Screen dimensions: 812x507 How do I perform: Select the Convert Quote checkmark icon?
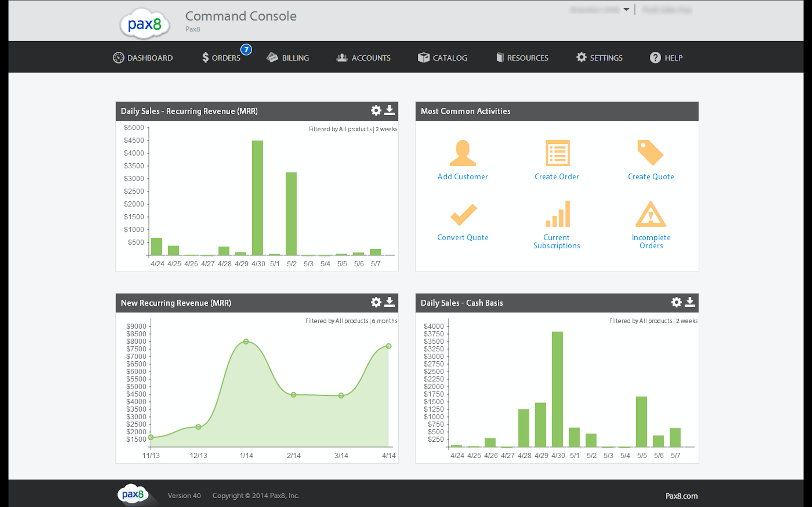click(463, 215)
